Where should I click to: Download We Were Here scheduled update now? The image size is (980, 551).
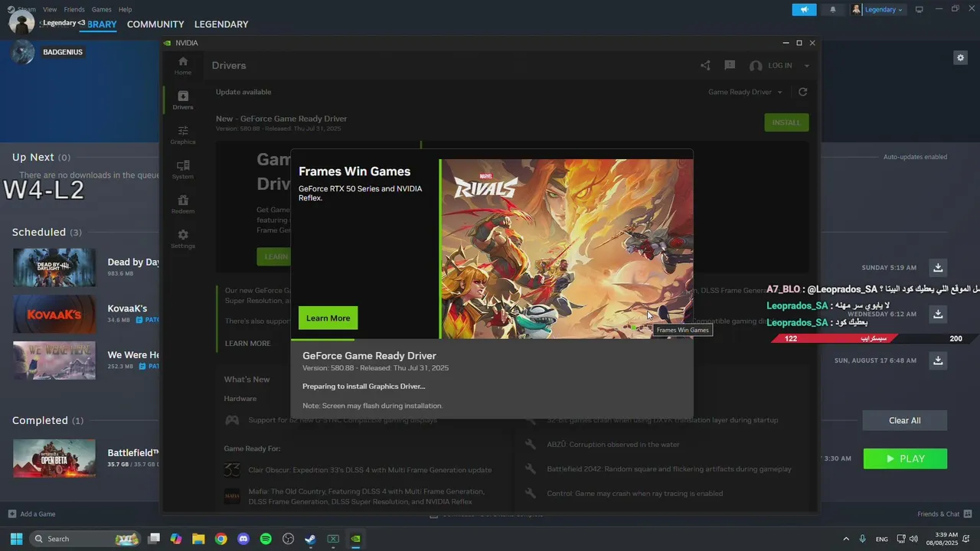(938, 360)
